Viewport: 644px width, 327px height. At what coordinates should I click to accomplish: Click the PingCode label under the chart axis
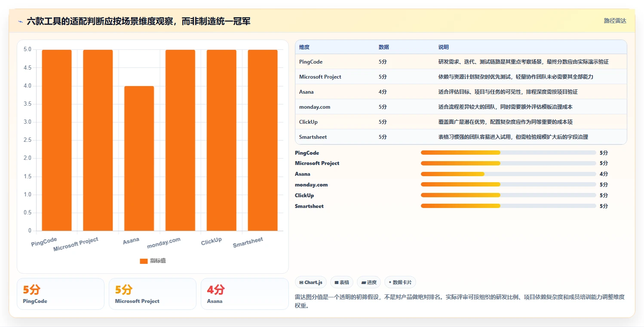click(x=44, y=242)
